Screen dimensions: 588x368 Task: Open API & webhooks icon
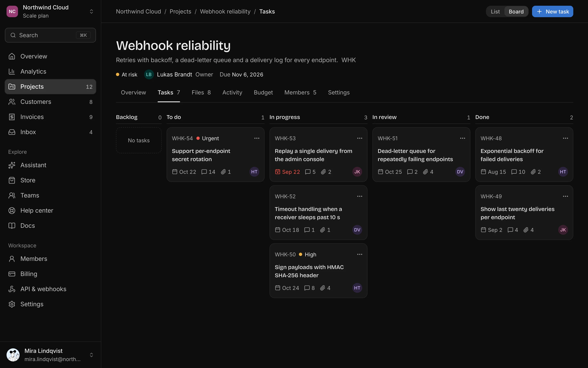click(x=12, y=289)
